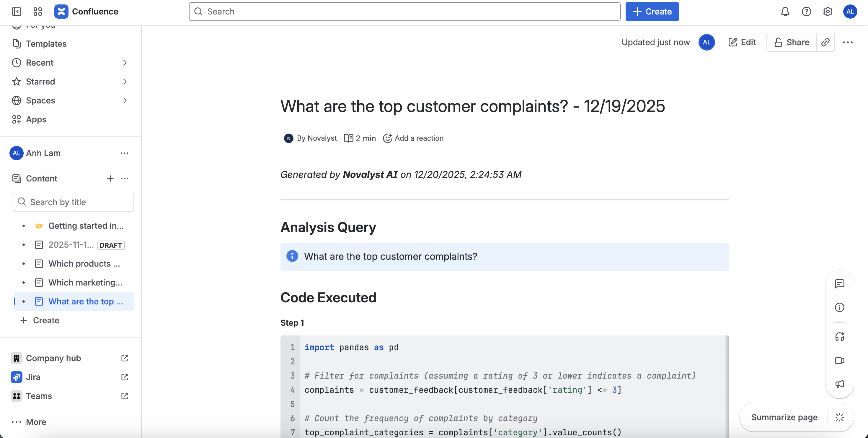Open the more actions menu near Share
The height and width of the screenshot is (438, 868).
(x=847, y=42)
